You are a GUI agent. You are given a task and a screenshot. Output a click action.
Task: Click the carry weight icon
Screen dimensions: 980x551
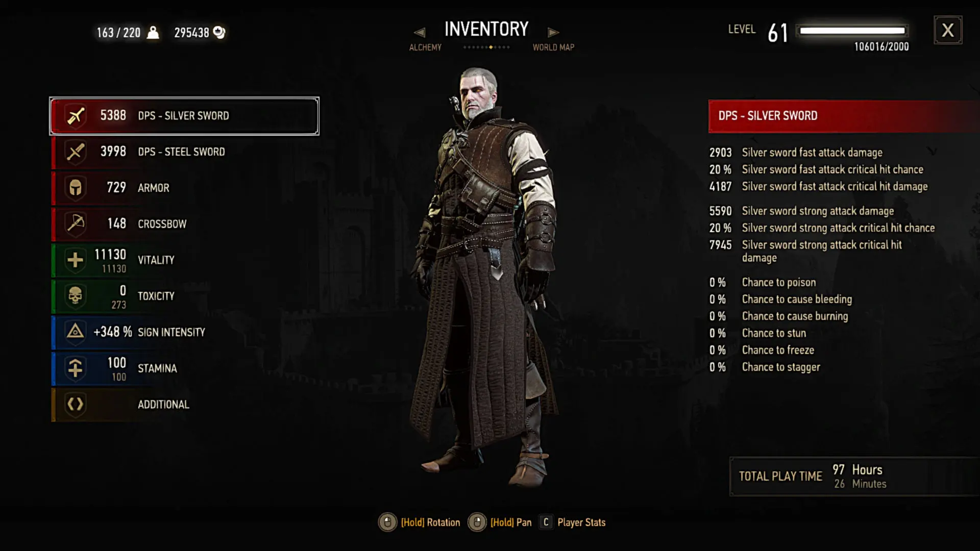point(153,33)
